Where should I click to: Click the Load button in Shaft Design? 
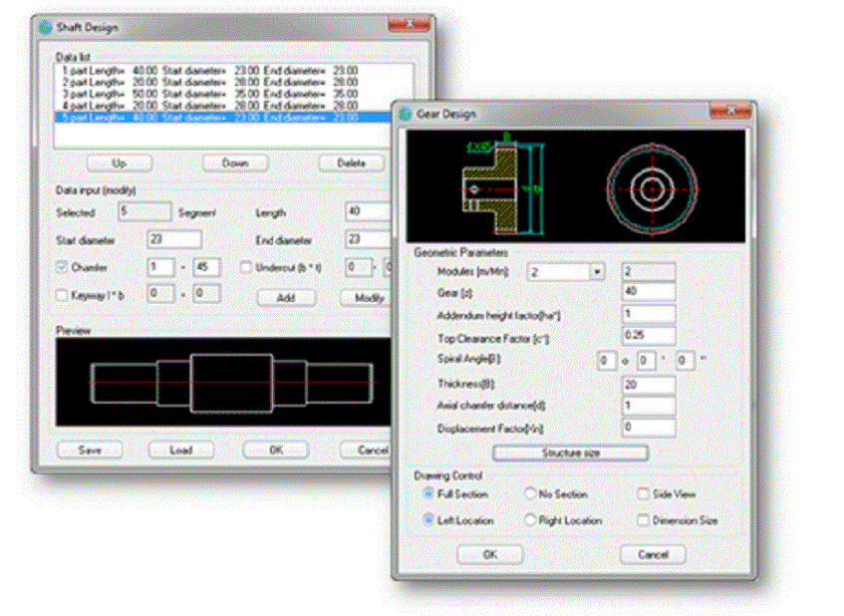(x=181, y=451)
